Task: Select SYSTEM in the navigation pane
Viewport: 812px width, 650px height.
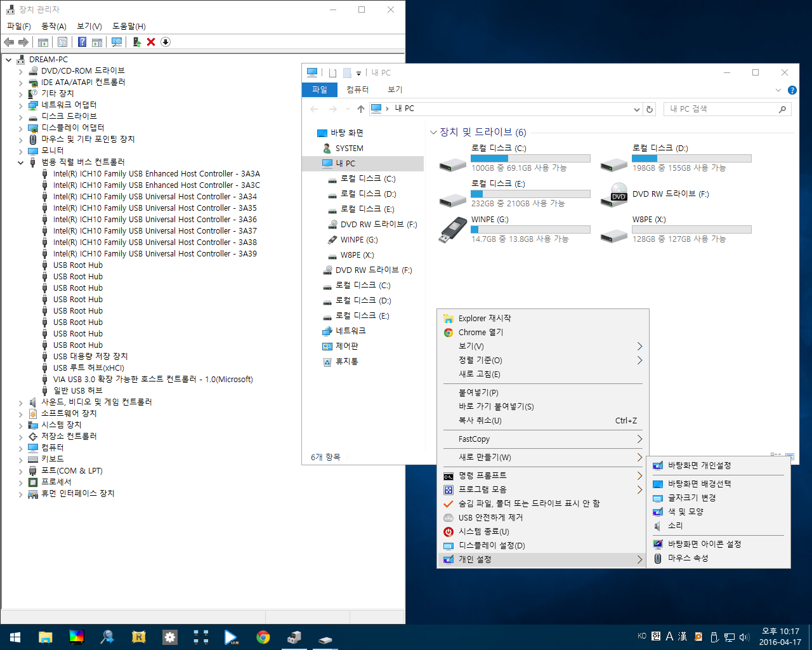Action: point(350,149)
